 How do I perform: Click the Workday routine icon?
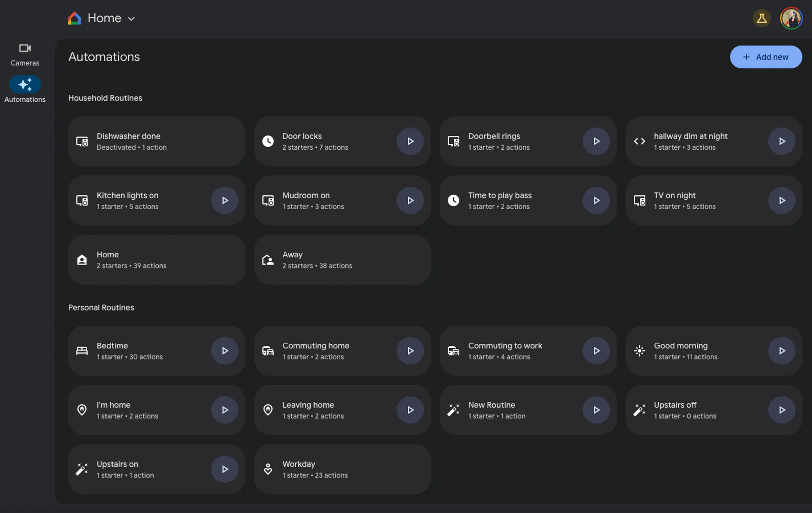[268, 469]
